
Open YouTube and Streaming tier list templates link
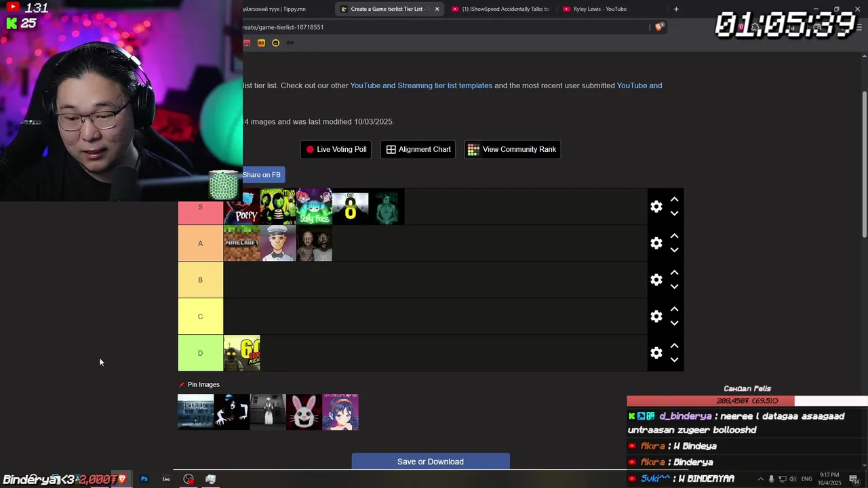point(421,85)
